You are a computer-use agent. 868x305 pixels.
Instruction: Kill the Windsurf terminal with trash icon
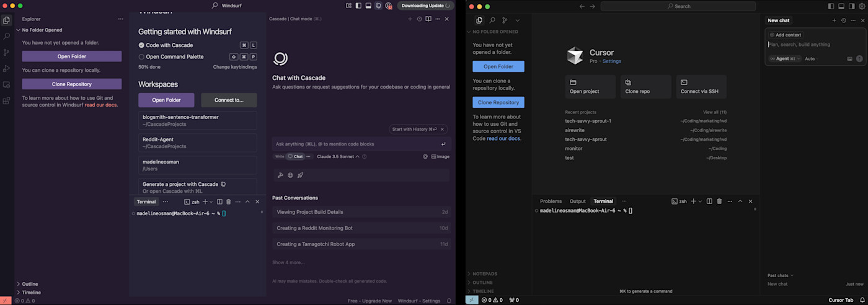pyautogui.click(x=228, y=201)
